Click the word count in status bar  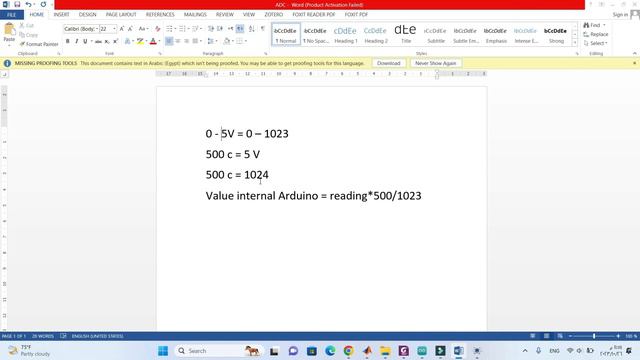coord(43,336)
